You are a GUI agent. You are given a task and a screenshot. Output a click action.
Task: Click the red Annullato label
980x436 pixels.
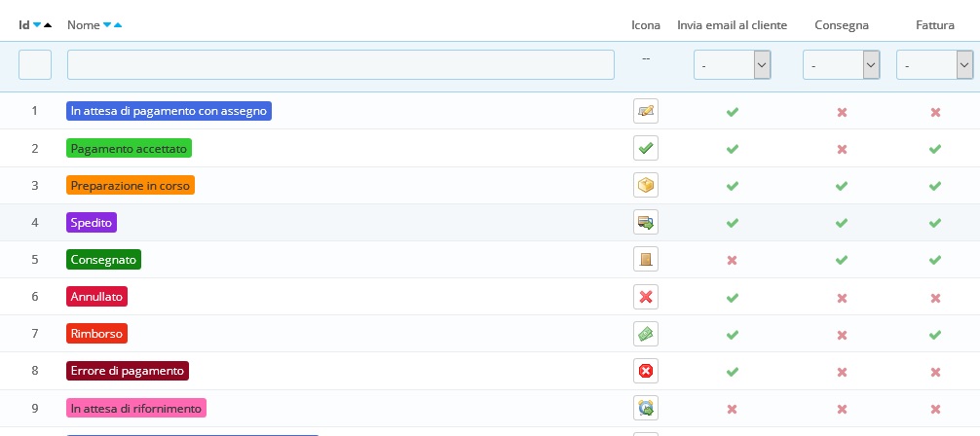click(x=96, y=297)
